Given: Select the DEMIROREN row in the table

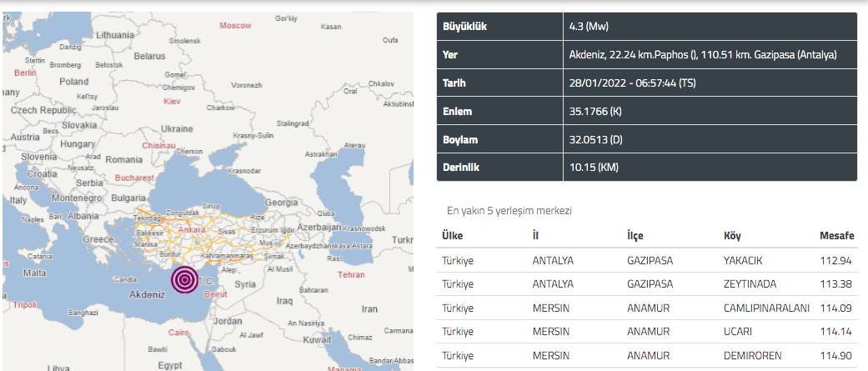Looking at the screenshot, I should (646, 355).
